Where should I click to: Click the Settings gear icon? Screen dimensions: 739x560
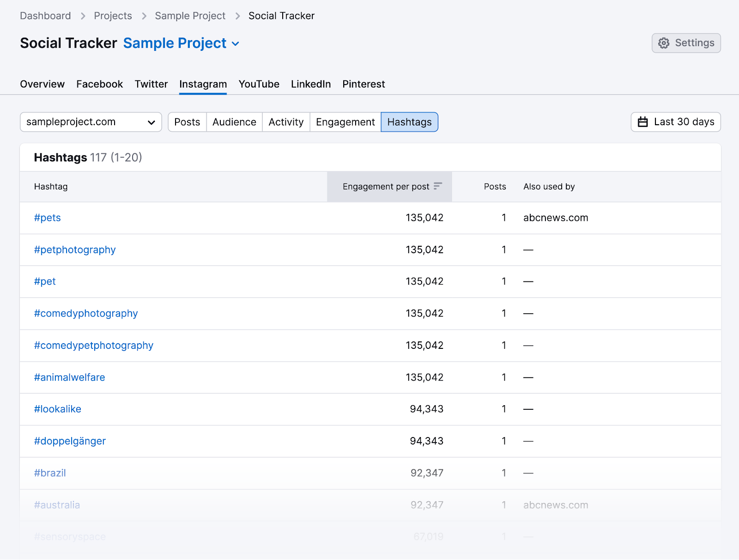point(664,43)
